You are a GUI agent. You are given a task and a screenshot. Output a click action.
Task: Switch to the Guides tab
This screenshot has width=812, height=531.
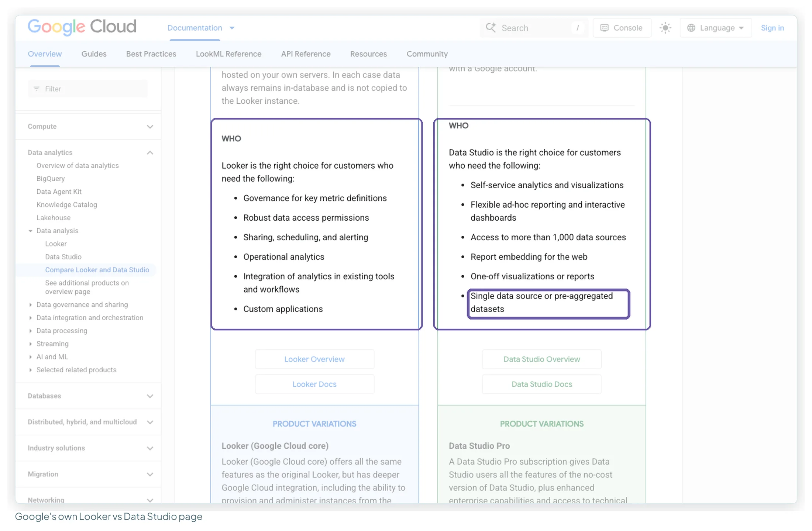94,54
